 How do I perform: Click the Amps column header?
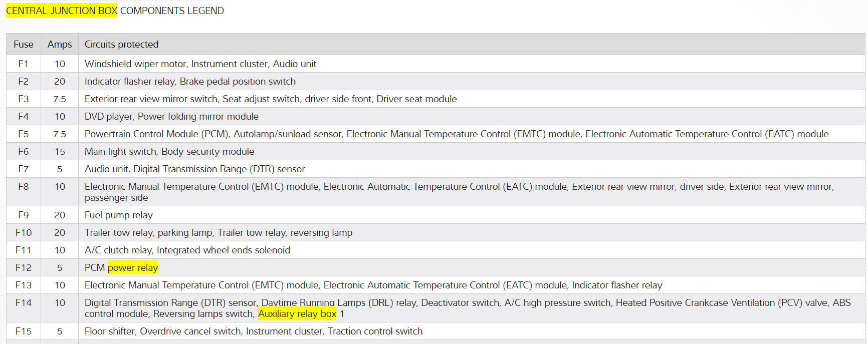tap(60, 44)
